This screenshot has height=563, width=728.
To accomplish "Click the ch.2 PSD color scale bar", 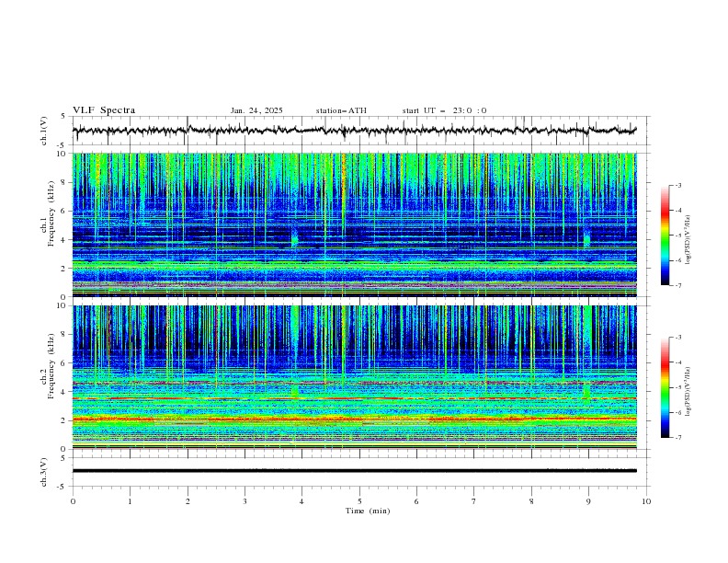I will pos(665,387).
